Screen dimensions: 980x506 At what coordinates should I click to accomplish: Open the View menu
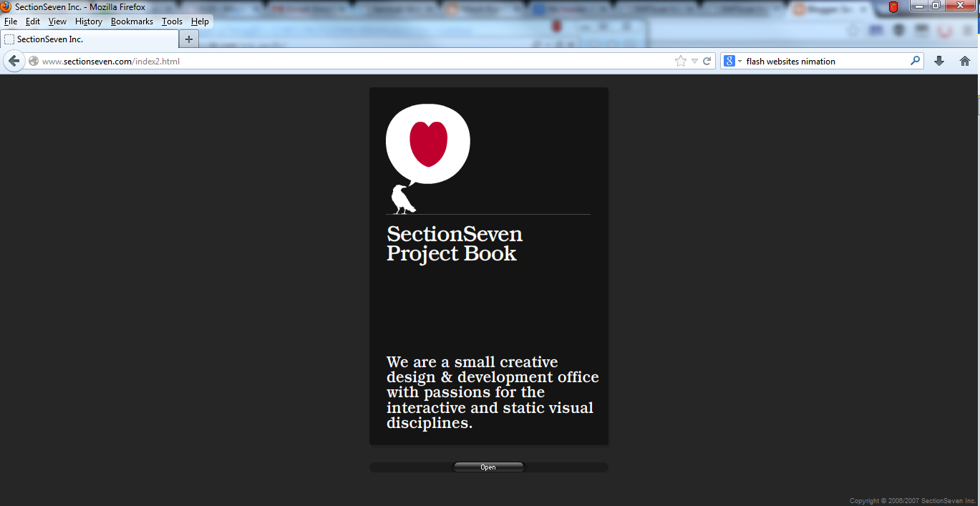(x=57, y=21)
